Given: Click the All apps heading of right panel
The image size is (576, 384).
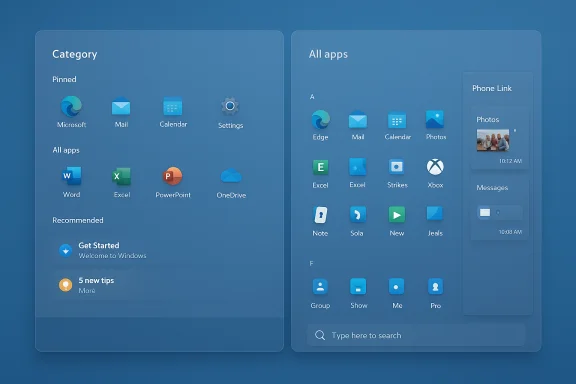Looking at the screenshot, I should [328, 54].
